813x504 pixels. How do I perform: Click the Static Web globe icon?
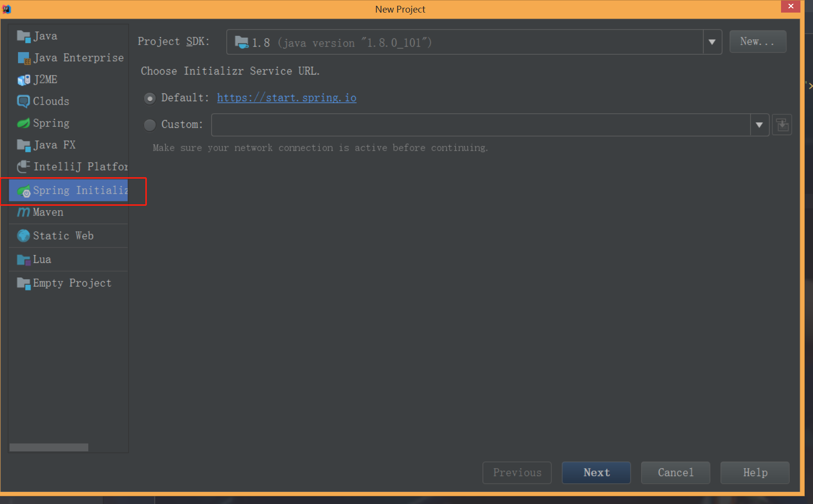tap(23, 236)
